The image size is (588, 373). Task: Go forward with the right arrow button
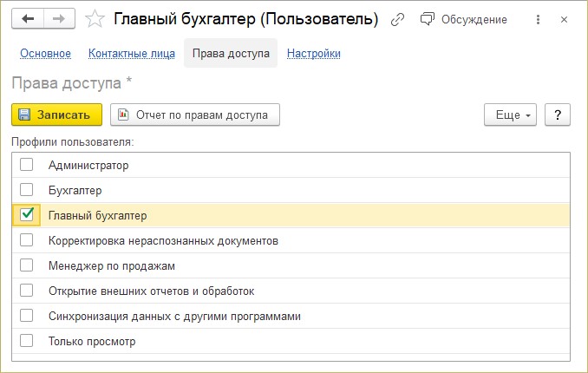pyautogui.click(x=59, y=19)
